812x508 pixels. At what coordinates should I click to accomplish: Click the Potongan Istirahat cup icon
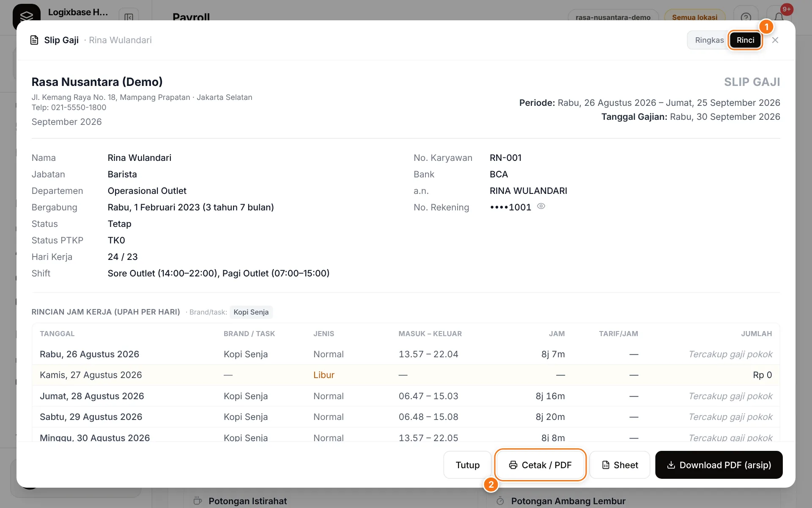pos(198,501)
